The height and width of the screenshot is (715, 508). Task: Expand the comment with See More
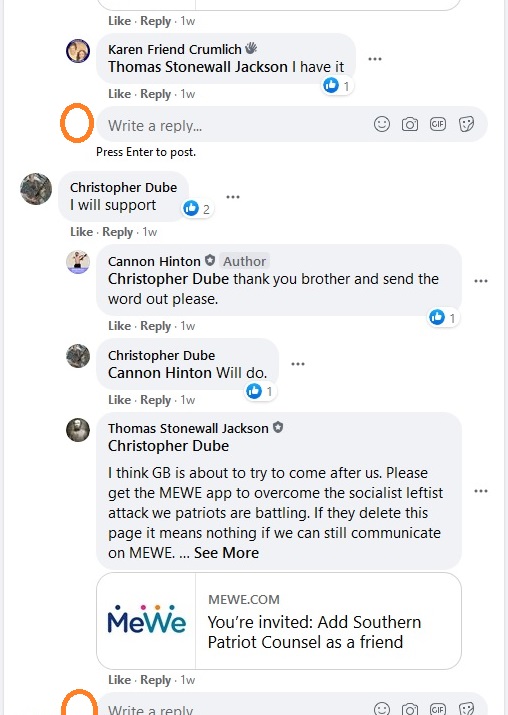pos(226,553)
